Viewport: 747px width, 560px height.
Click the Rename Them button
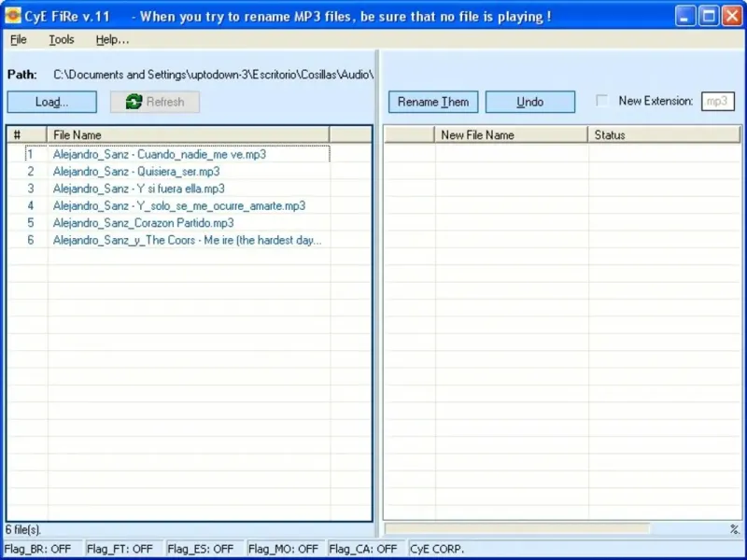point(433,102)
